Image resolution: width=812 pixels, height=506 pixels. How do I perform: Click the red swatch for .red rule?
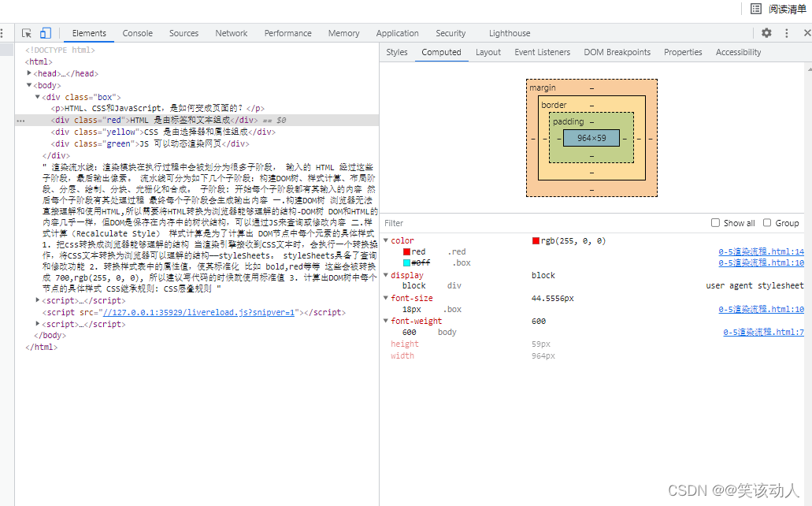(406, 252)
